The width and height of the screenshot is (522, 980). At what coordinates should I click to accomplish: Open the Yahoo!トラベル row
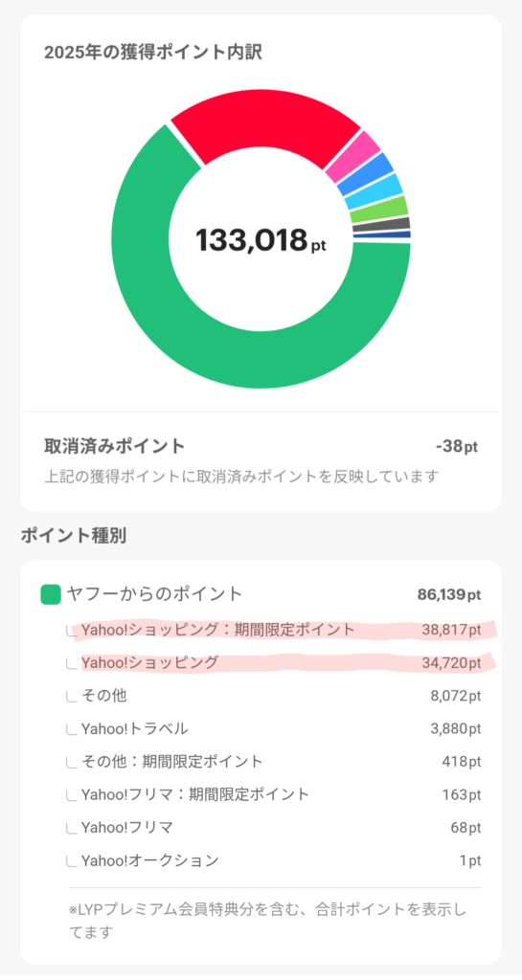pyautogui.click(x=274, y=728)
